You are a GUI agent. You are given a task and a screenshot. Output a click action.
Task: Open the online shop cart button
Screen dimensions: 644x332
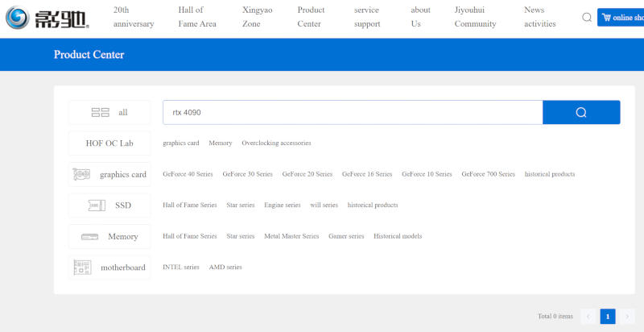(x=621, y=18)
